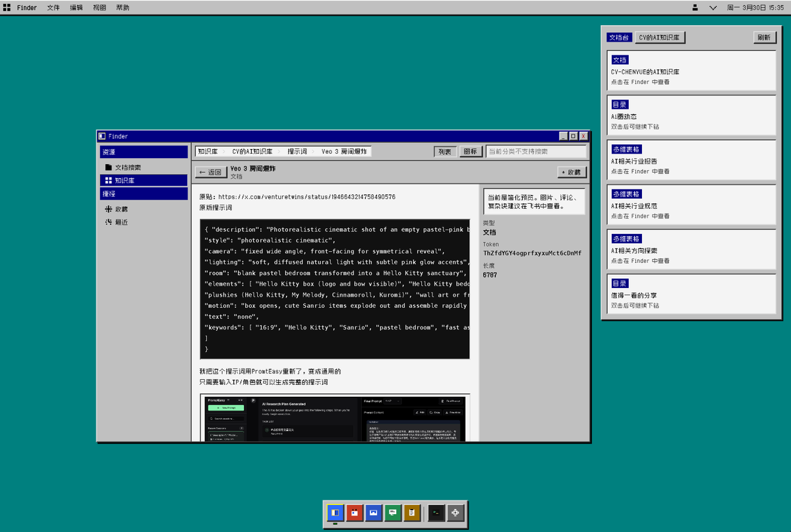Open the blue cassette-style app in dock
The width and height of the screenshot is (791, 532).
click(x=374, y=512)
